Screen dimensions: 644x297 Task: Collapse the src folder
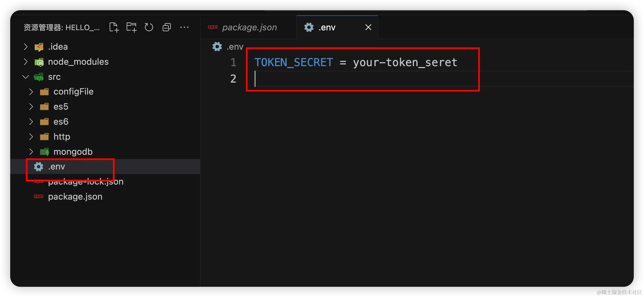[x=26, y=77]
